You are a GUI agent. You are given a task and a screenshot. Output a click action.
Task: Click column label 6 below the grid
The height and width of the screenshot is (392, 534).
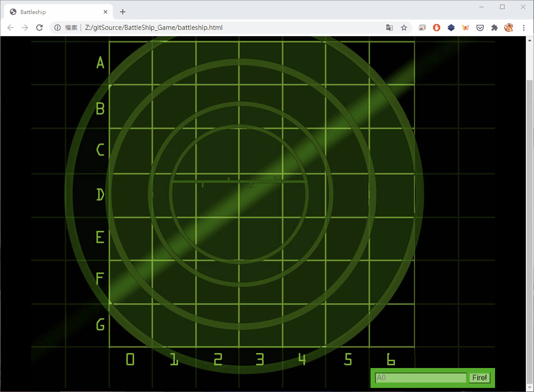click(391, 359)
